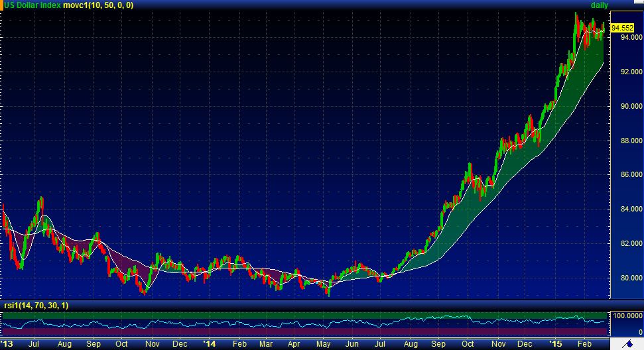Open the movc1(10, 50, 0, 0) indicator label
This screenshot has width=644, height=350.
98,5
